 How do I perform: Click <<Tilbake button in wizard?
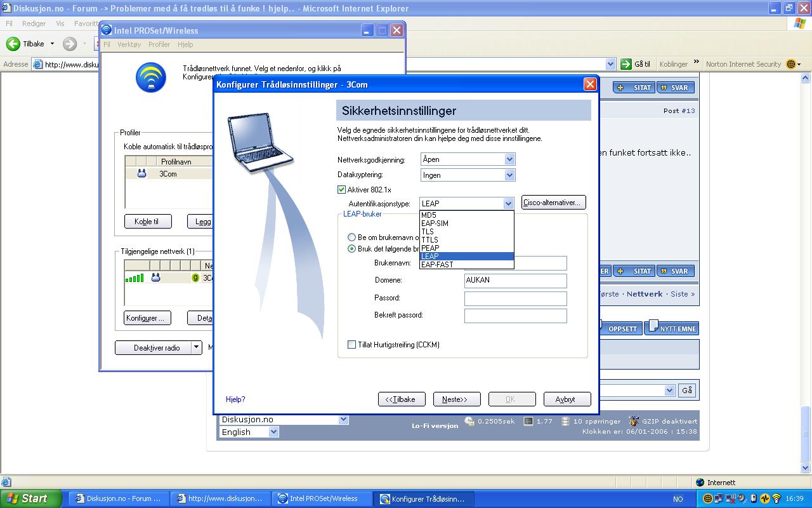[x=402, y=399]
